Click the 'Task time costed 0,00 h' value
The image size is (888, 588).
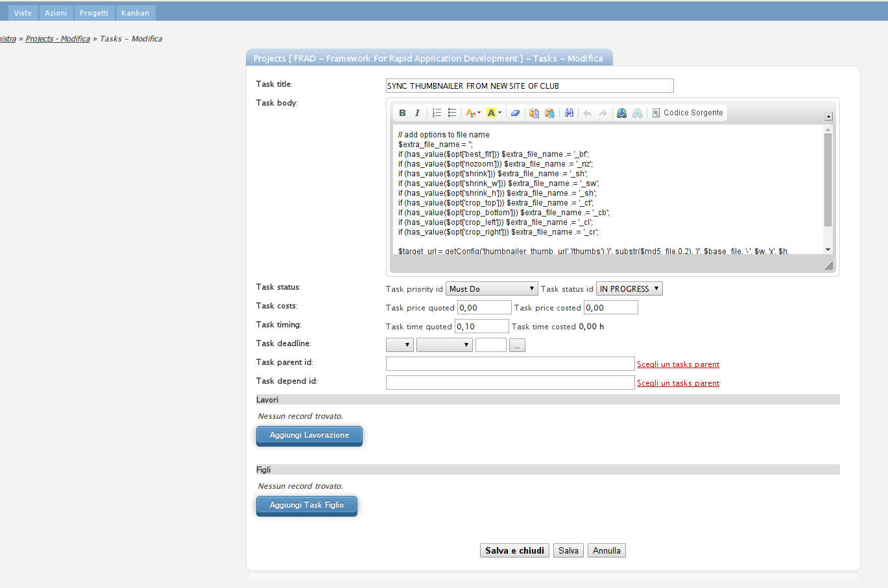558,327
